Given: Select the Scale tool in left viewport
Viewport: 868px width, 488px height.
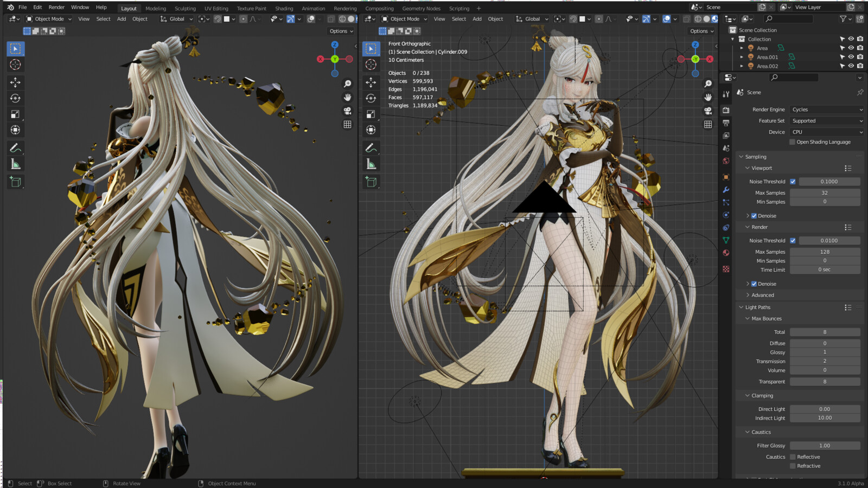Looking at the screenshot, I should tap(15, 114).
